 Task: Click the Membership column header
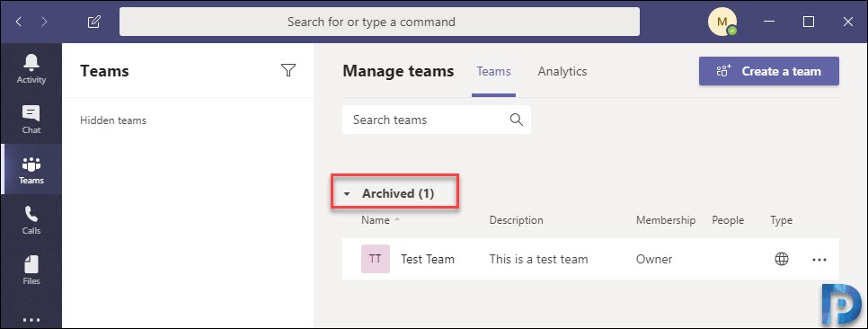[x=666, y=220]
